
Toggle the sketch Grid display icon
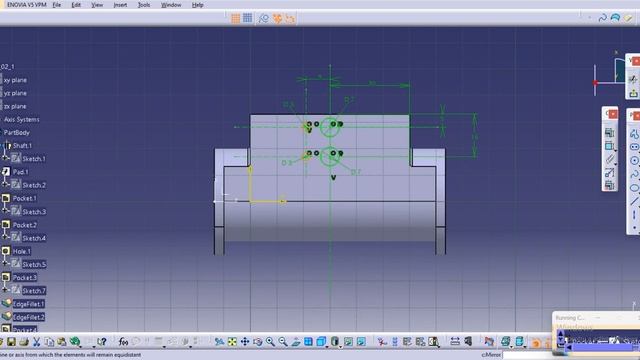(x=236, y=18)
